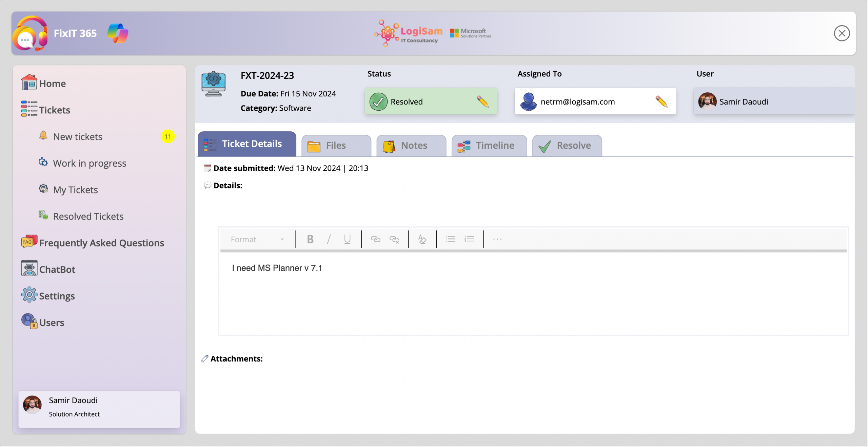Image resolution: width=868 pixels, height=447 pixels.
Task: Open Samir Daoudi profile card in sidebar
Action: click(99, 409)
